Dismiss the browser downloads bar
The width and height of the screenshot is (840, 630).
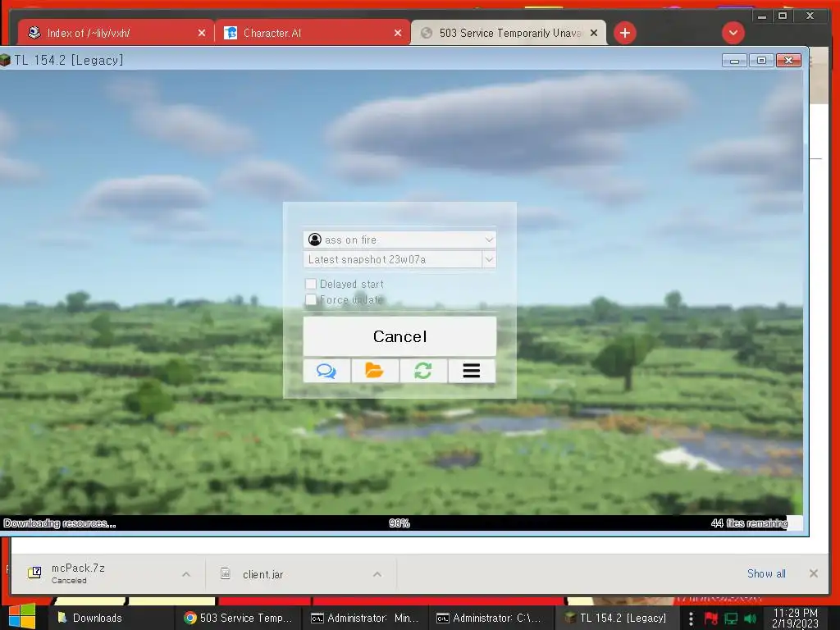tap(813, 573)
